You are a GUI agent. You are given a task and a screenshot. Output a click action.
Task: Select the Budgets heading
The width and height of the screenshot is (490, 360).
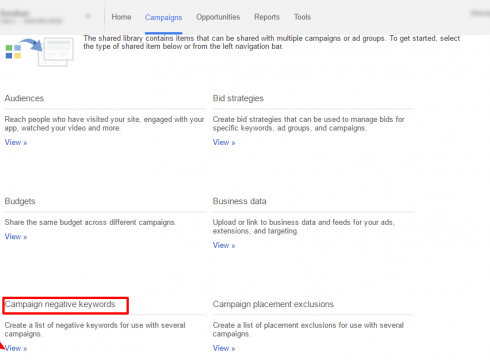click(20, 201)
